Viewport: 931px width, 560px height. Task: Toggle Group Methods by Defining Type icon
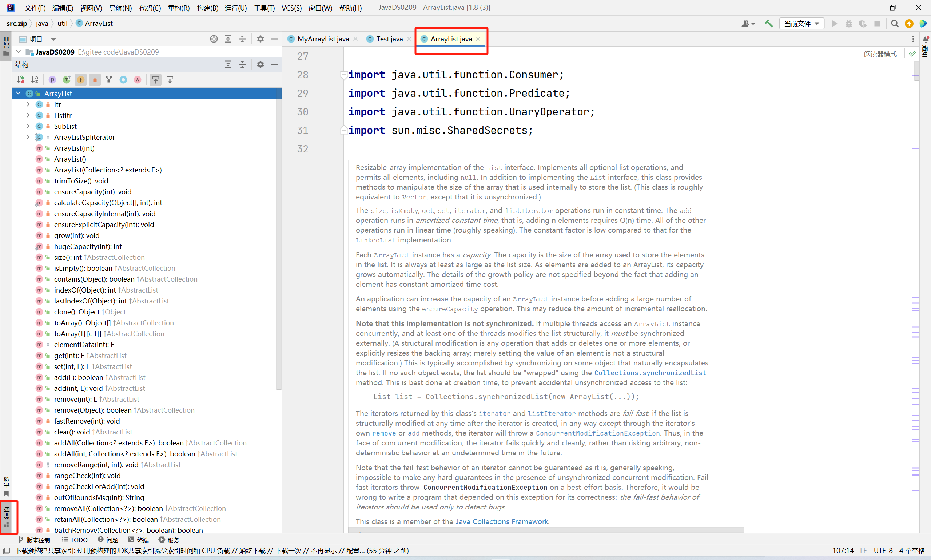pyautogui.click(x=109, y=80)
